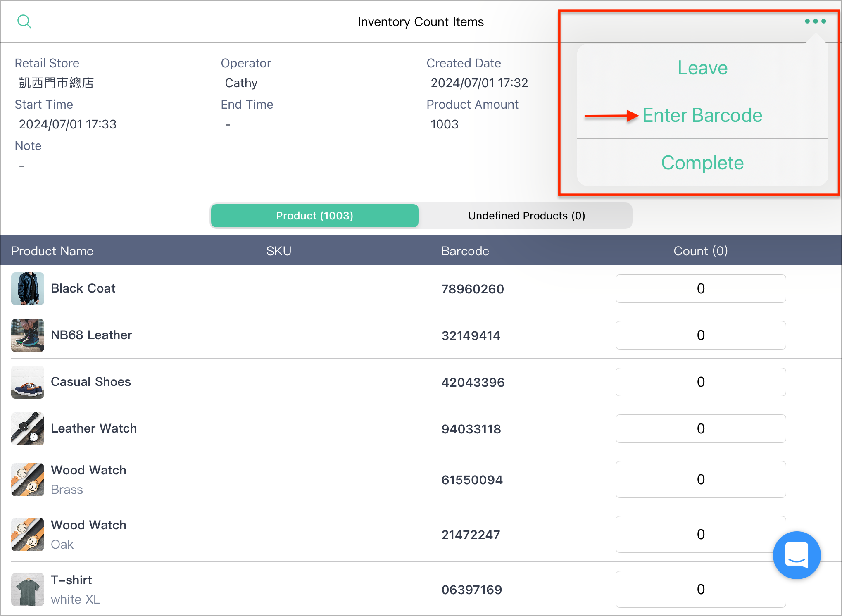The height and width of the screenshot is (616, 842).
Task: Click barcode 32149414
Action: click(x=471, y=335)
